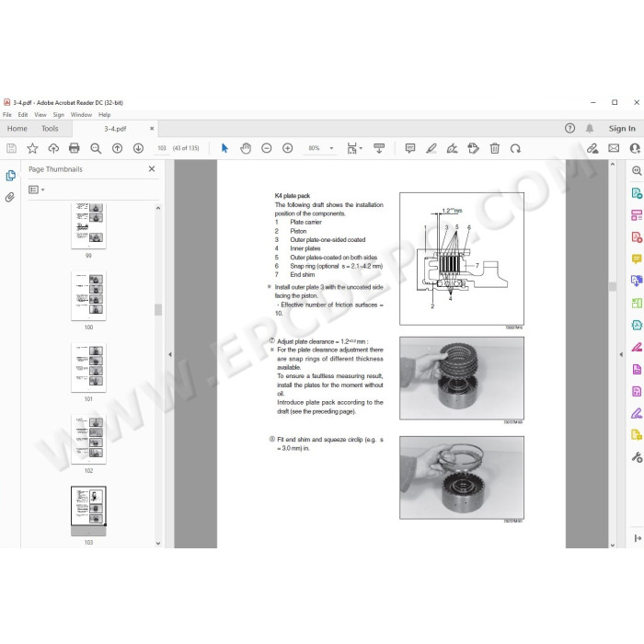Select page 100 thumbnail
The height and width of the screenshot is (644, 644).
coord(88,295)
